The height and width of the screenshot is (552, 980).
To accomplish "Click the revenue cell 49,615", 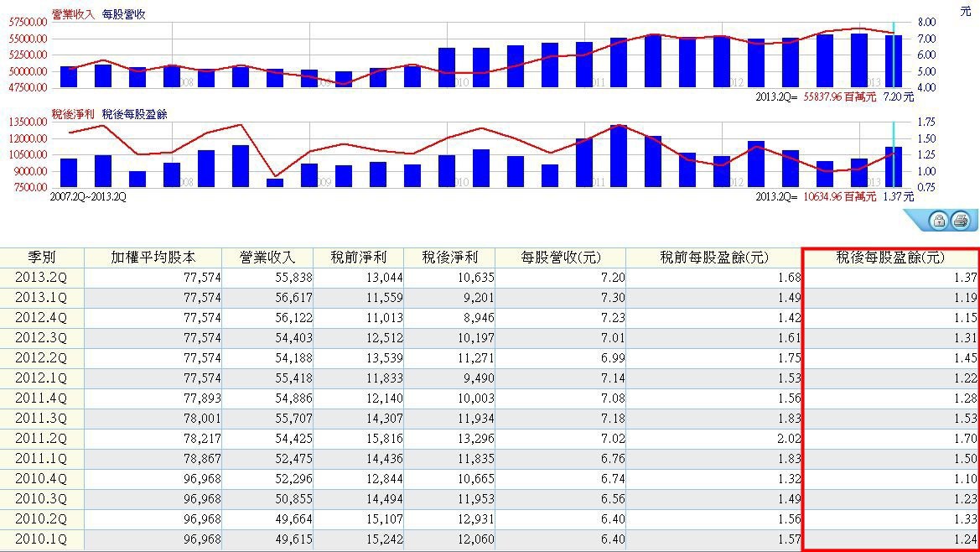I will pyautogui.click(x=267, y=539).
